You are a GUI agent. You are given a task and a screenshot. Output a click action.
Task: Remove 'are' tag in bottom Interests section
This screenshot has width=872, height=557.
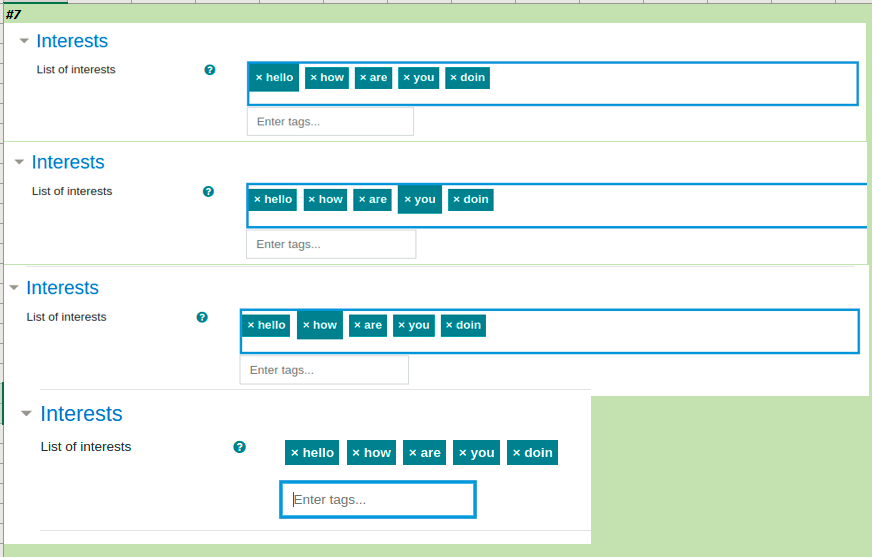coord(424,452)
